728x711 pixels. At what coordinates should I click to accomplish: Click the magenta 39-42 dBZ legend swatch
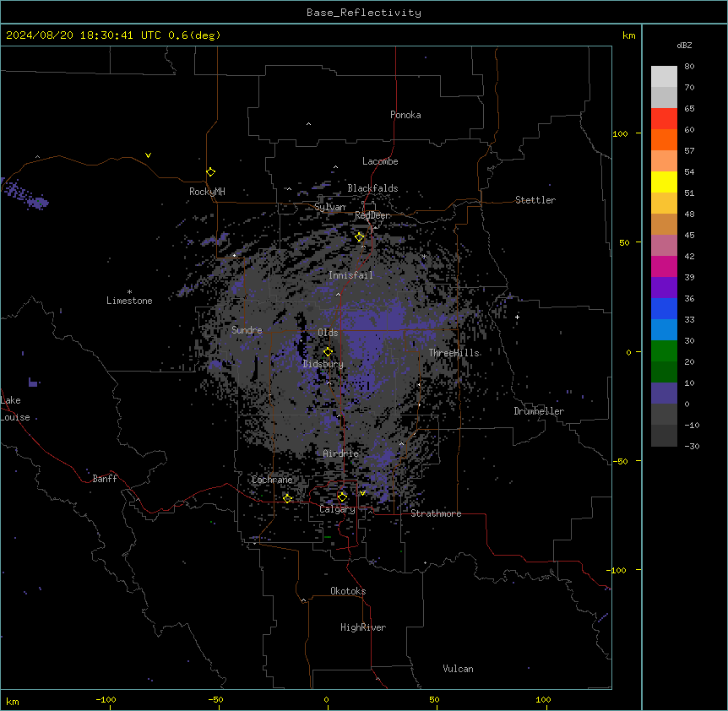tap(664, 266)
